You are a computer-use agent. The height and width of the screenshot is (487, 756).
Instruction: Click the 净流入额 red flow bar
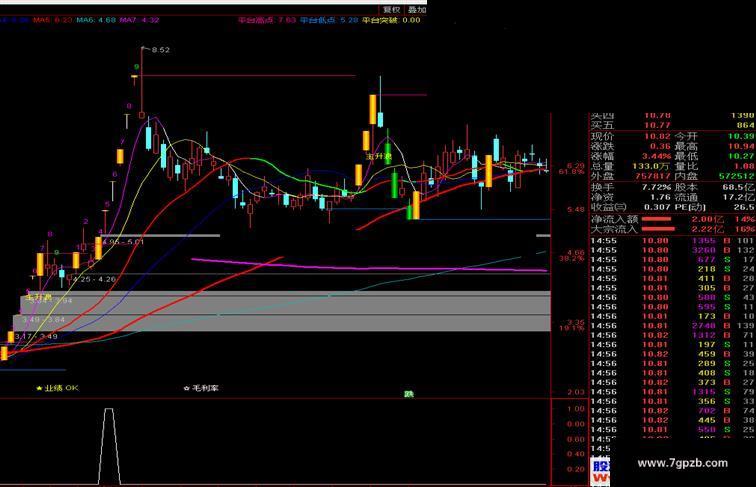[x=656, y=219]
